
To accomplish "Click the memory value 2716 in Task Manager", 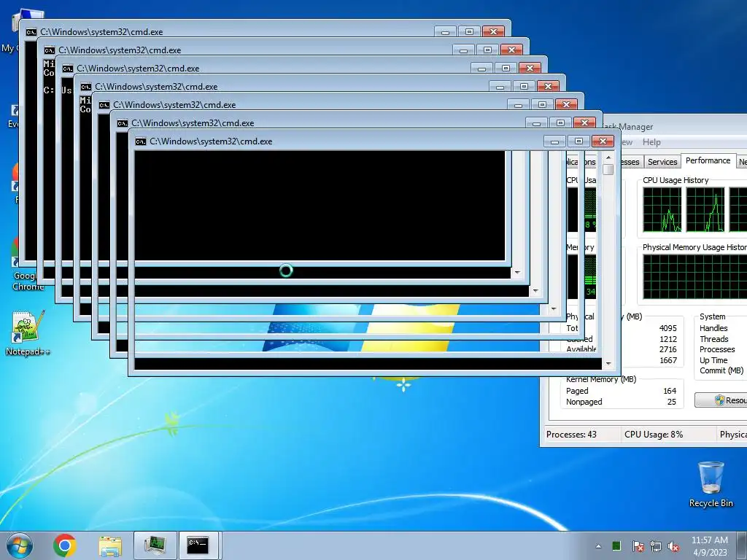I will click(668, 349).
